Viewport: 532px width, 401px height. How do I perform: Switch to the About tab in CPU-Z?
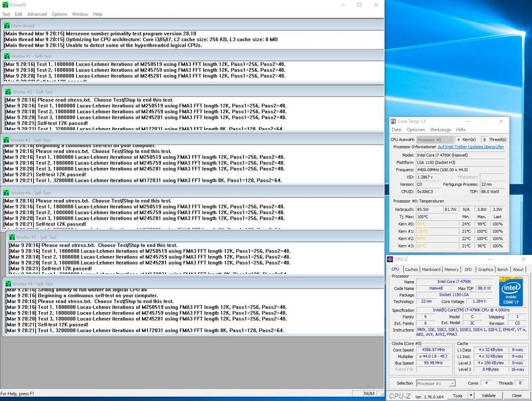(x=518, y=269)
